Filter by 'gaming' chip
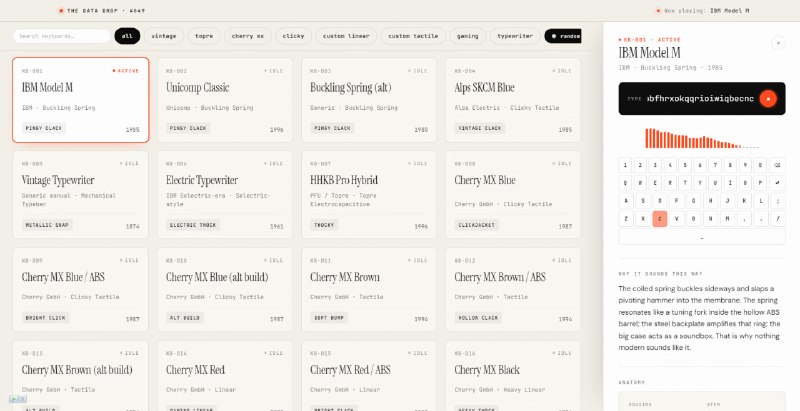 [x=467, y=36]
